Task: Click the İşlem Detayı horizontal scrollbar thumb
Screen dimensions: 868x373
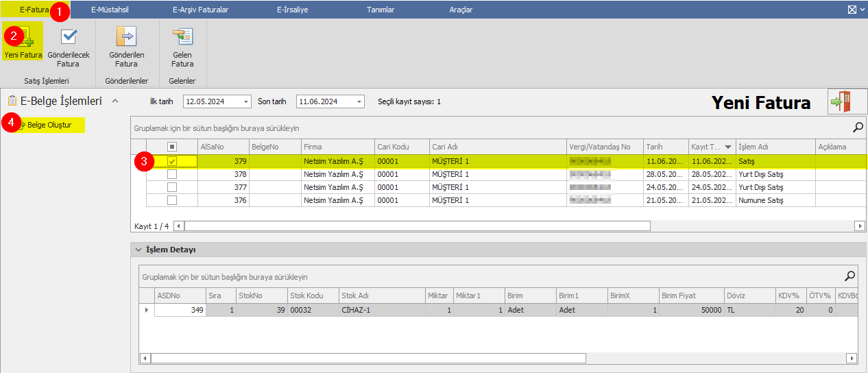Action: [x=368, y=358]
